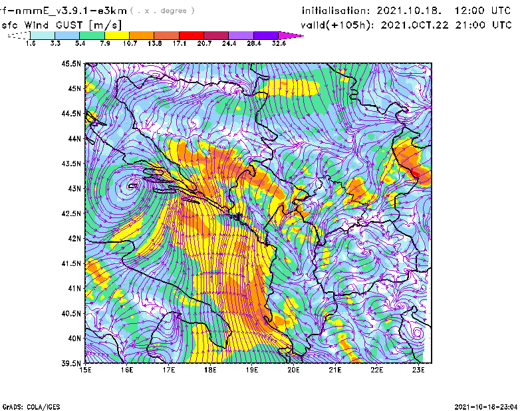Click the 15E longitude label
This screenshot has width=532, height=411.
pos(85,370)
